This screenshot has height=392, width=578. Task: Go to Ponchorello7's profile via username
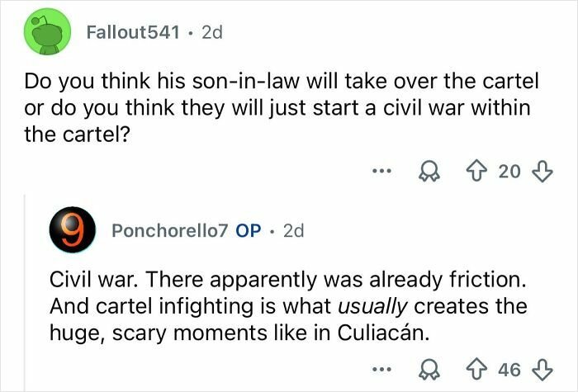click(x=167, y=230)
